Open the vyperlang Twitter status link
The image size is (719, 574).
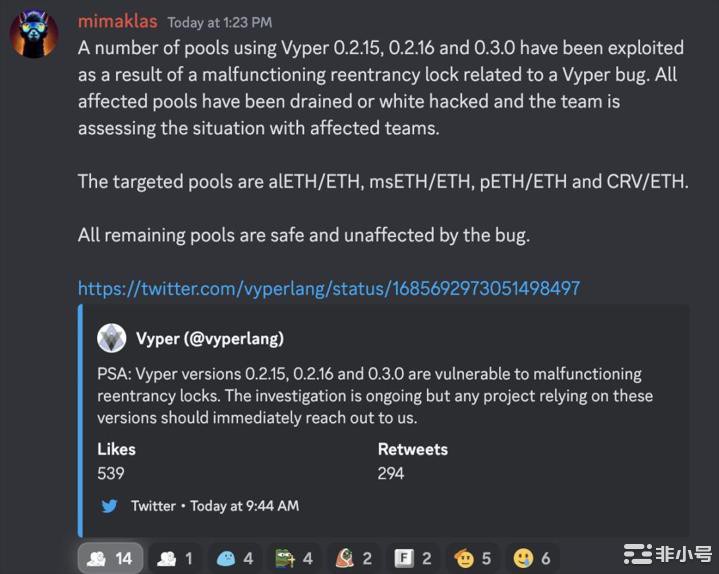click(328, 288)
